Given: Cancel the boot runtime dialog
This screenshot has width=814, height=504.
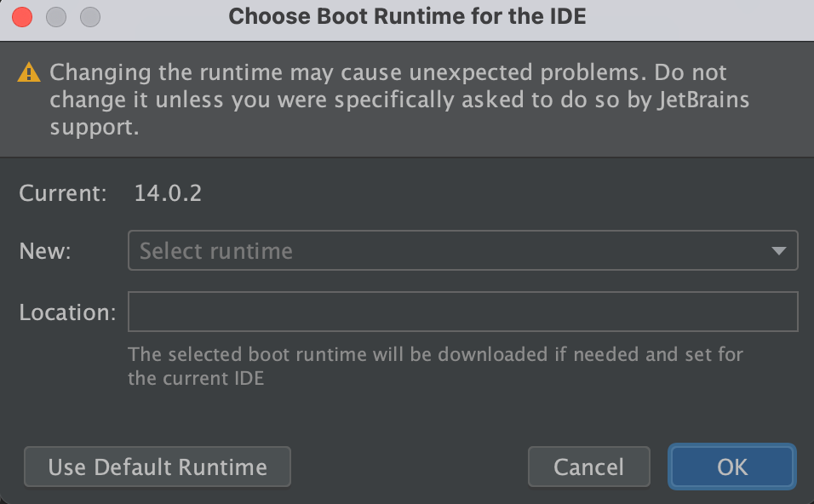Looking at the screenshot, I should click(x=588, y=467).
